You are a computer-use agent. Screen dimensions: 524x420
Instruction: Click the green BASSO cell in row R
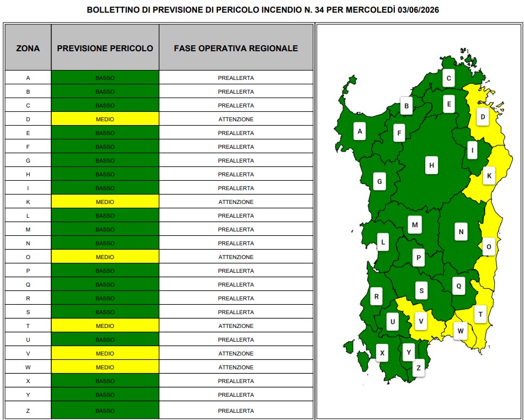tap(105, 299)
